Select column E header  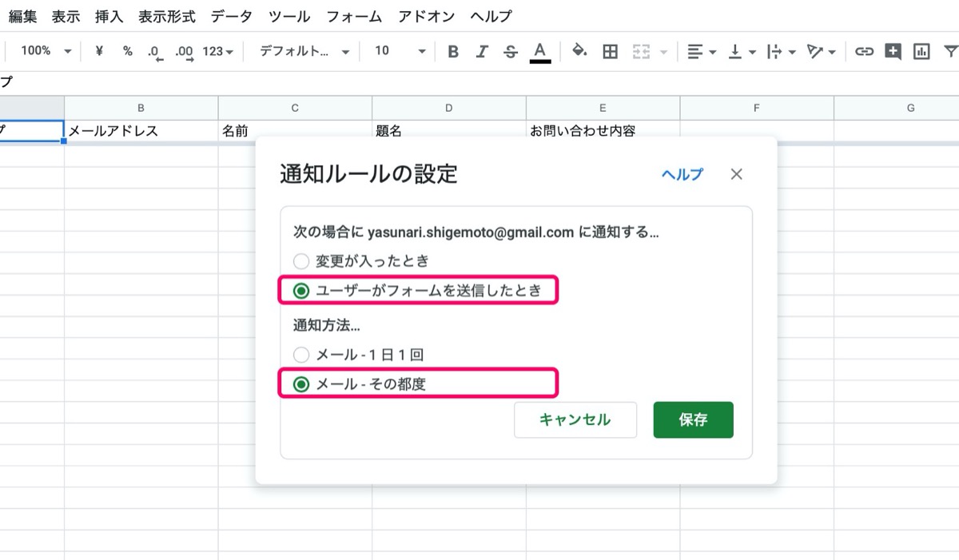click(603, 108)
